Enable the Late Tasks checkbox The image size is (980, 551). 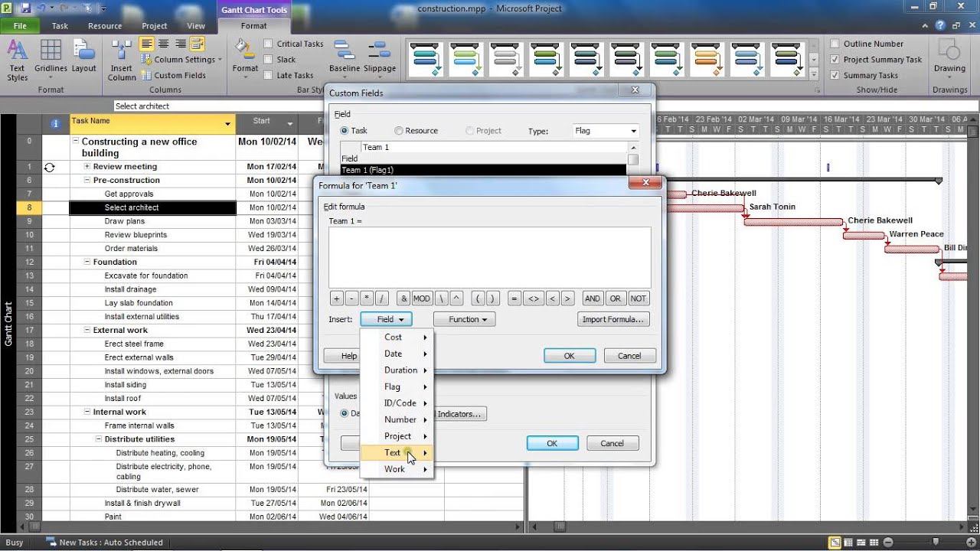tap(268, 75)
